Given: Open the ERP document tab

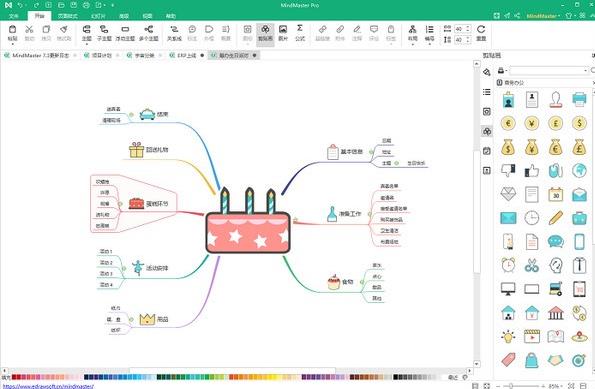Looking at the screenshot, I should [187, 55].
